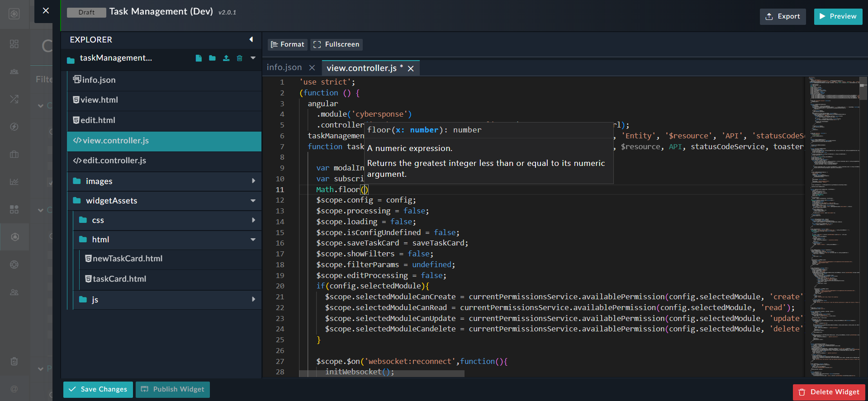Close the info.json tab
868x401 pixels.
(312, 68)
